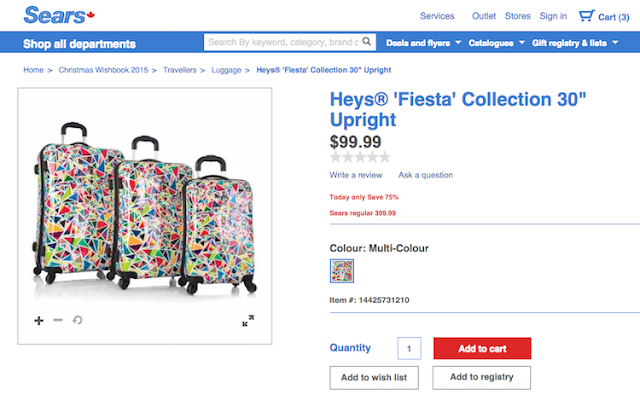Click Add to wish list button
The image size is (640, 401).
[x=374, y=377]
